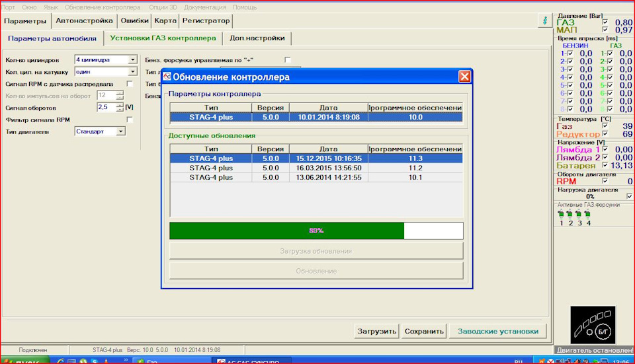Switch to the Карта tab
635x364 pixels.
(x=165, y=20)
